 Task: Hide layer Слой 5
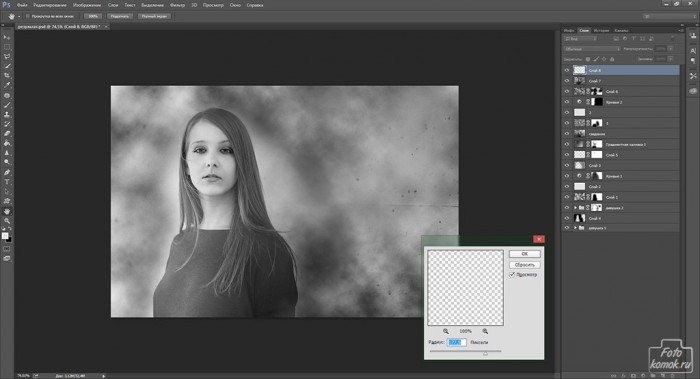tap(567, 155)
